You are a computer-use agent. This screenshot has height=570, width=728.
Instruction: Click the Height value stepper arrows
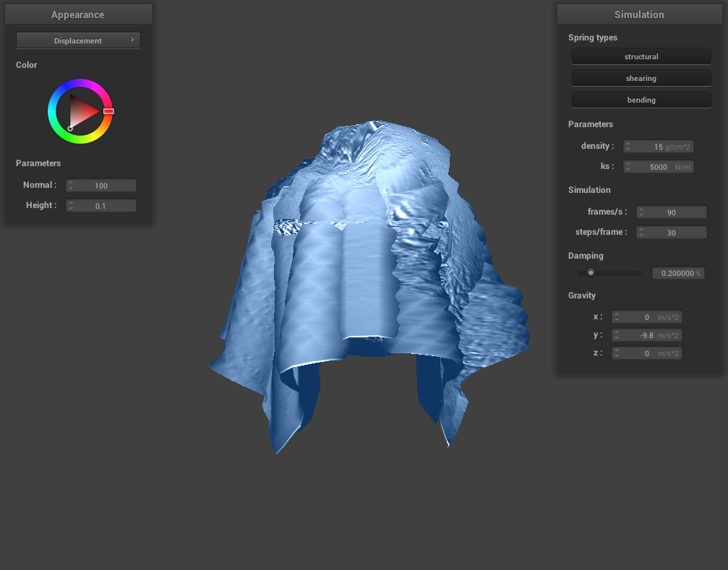(71, 206)
